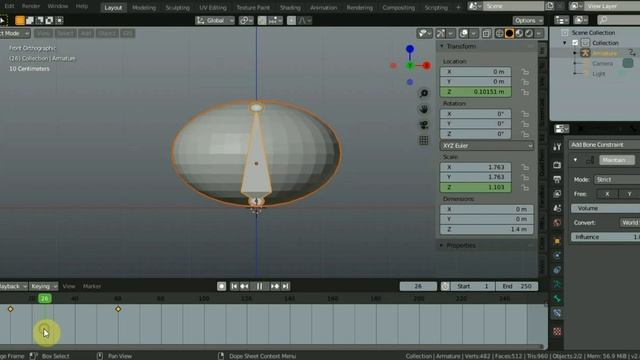Viewport: 640px width, 360px height.
Task: Open Object properties tab orange square
Action: pos(557,241)
